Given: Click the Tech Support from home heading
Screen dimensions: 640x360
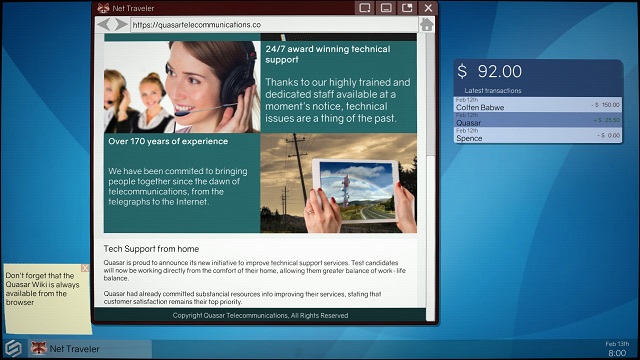Looking at the screenshot, I should (151, 249).
